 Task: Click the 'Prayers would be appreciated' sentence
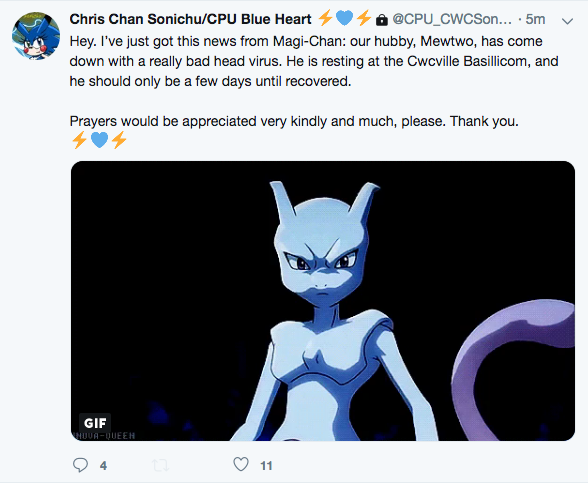tap(294, 121)
